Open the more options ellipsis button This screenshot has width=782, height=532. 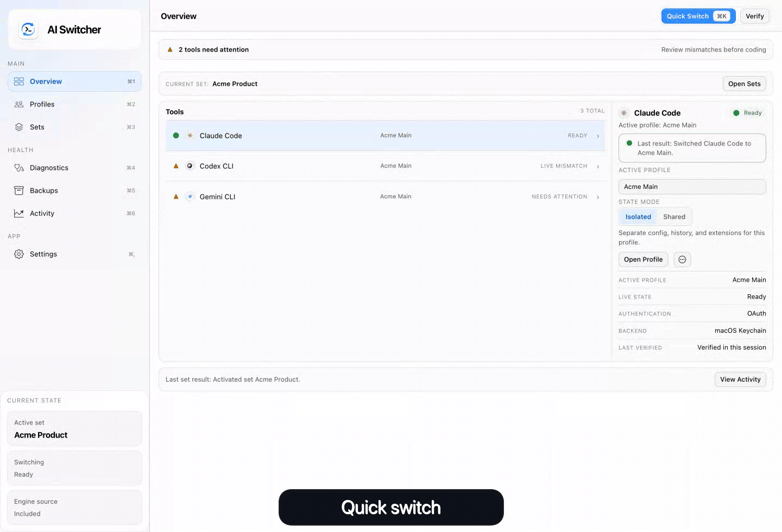pos(682,259)
